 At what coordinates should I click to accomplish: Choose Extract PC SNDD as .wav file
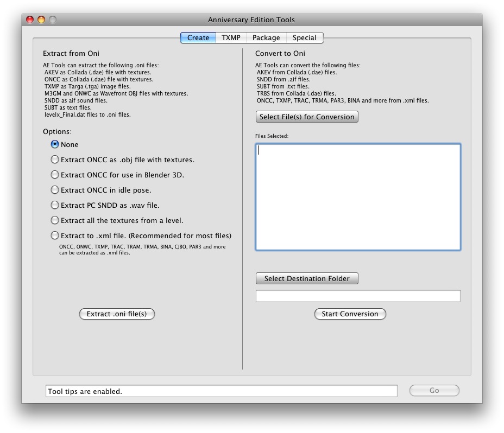click(x=55, y=205)
